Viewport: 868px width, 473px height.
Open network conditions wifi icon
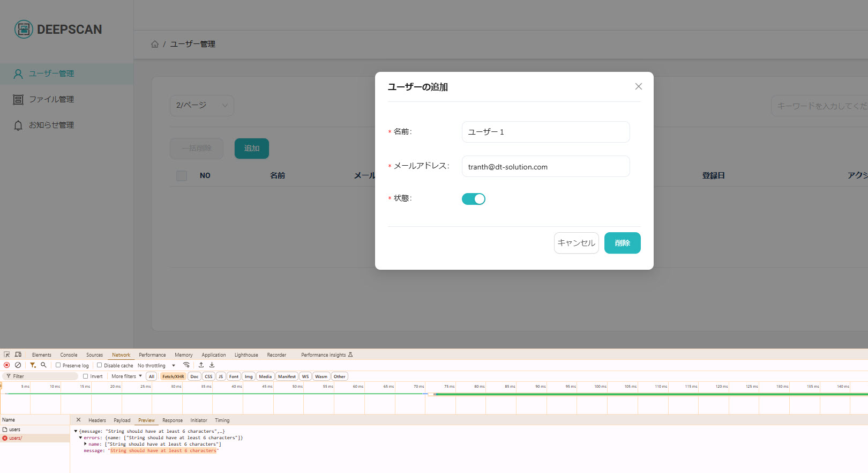(x=186, y=365)
